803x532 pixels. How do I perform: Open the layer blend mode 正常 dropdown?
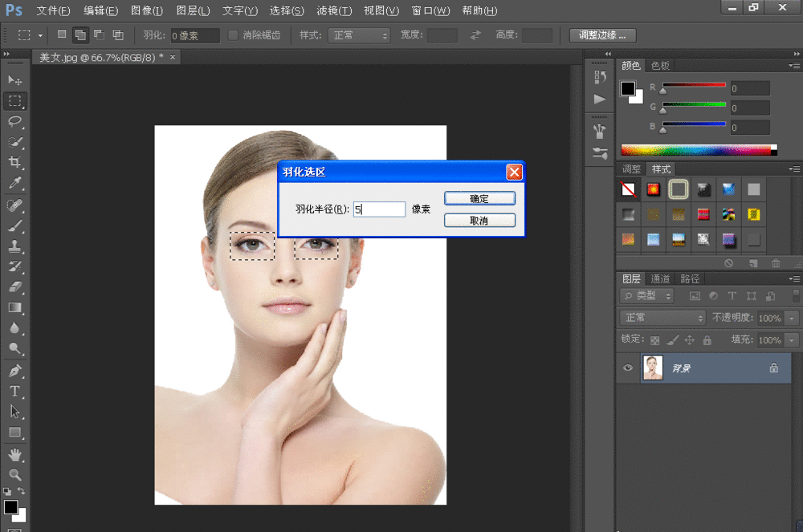coord(662,318)
